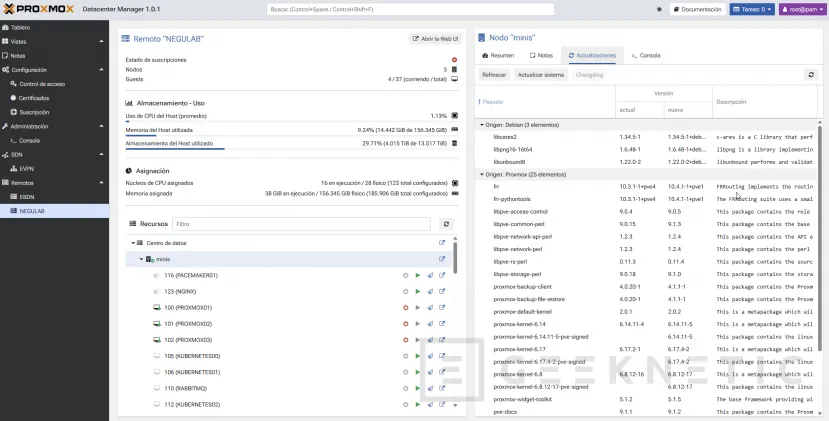829x421 pixels.
Task: Select the Actualizaciones tab
Action: pyautogui.click(x=592, y=56)
